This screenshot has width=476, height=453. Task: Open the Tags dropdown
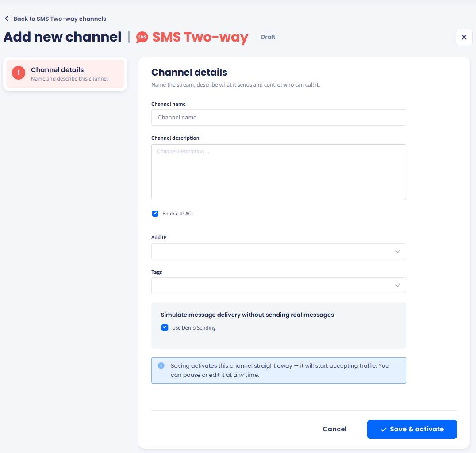click(278, 285)
